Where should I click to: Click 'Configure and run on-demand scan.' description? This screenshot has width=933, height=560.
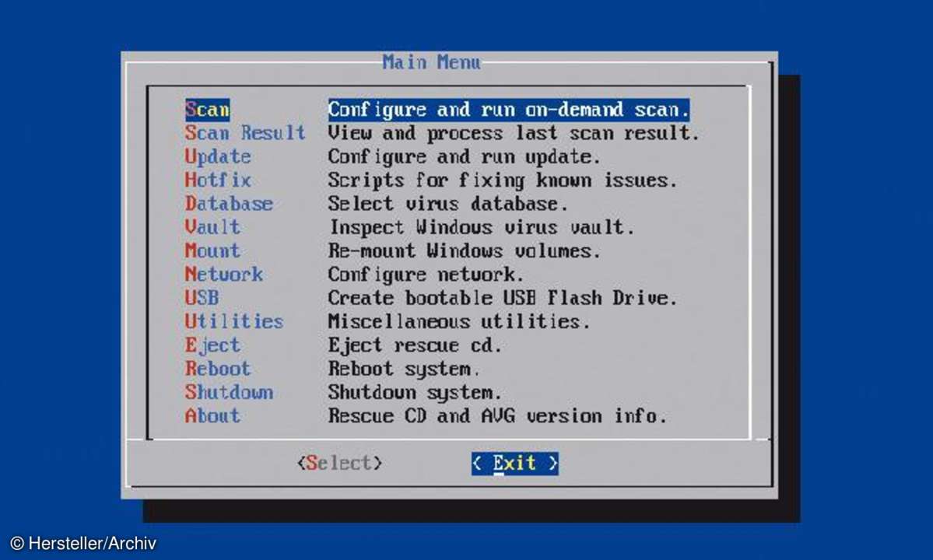(x=509, y=110)
